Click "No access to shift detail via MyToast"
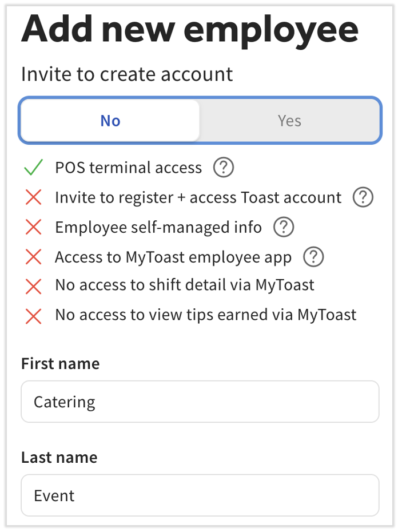This screenshot has width=398, height=532. tap(185, 285)
